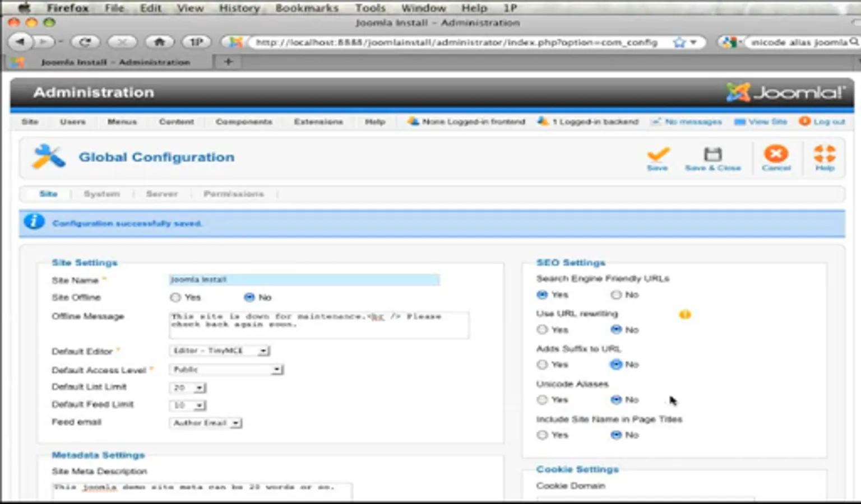Enable Use URL rewriting with Yes

[542, 330]
